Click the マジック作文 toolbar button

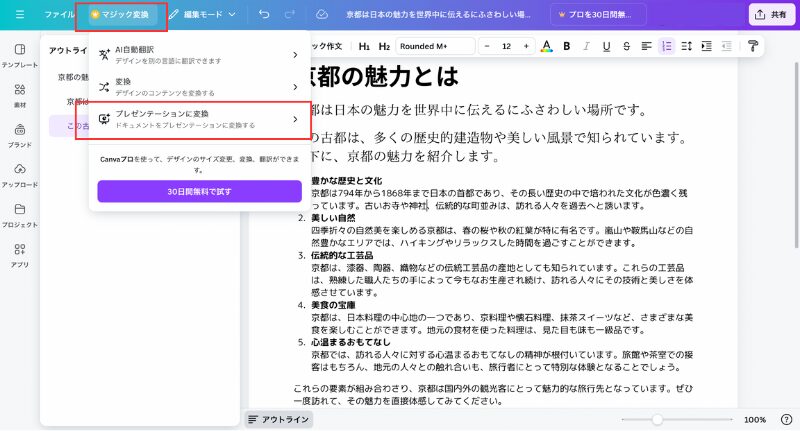327,46
